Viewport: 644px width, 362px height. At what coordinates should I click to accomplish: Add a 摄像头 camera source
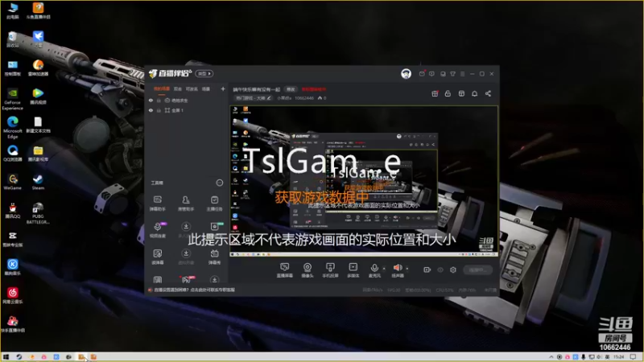click(308, 270)
